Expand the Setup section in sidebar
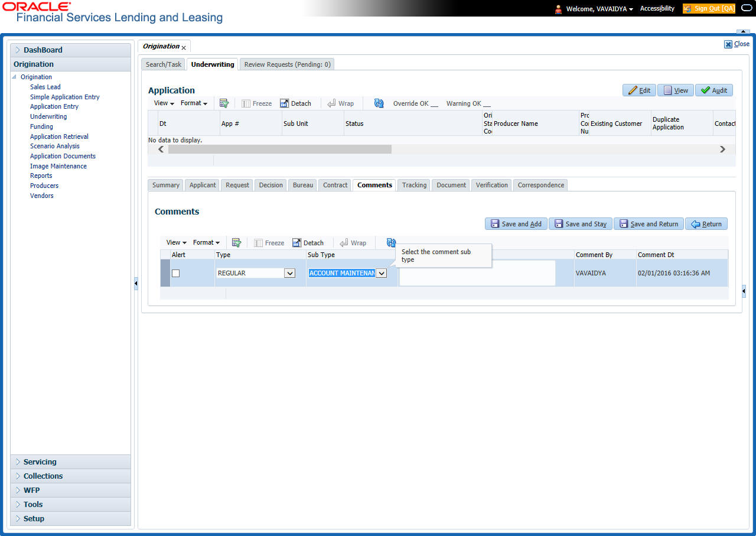The width and height of the screenshot is (756, 536). [x=70, y=519]
